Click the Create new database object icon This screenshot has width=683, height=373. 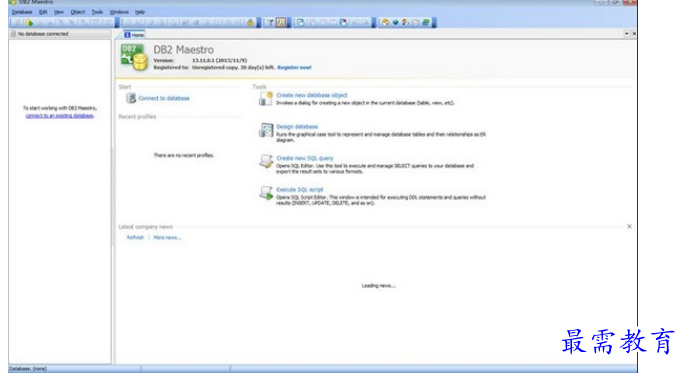(x=265, y=98)
